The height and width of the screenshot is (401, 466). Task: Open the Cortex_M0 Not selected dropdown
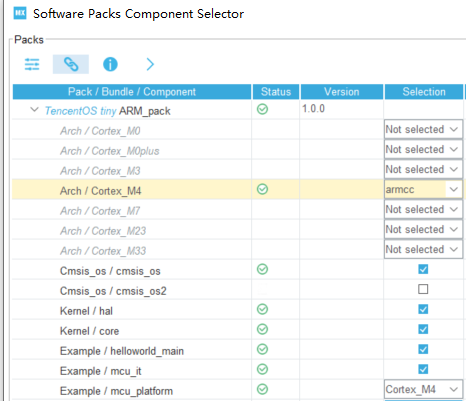pyautogui.click(x=423, y=129)
